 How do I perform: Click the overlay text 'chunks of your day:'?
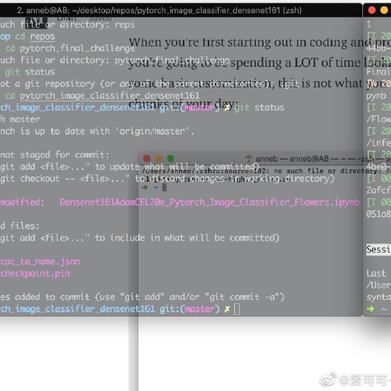tap(183, 104)
